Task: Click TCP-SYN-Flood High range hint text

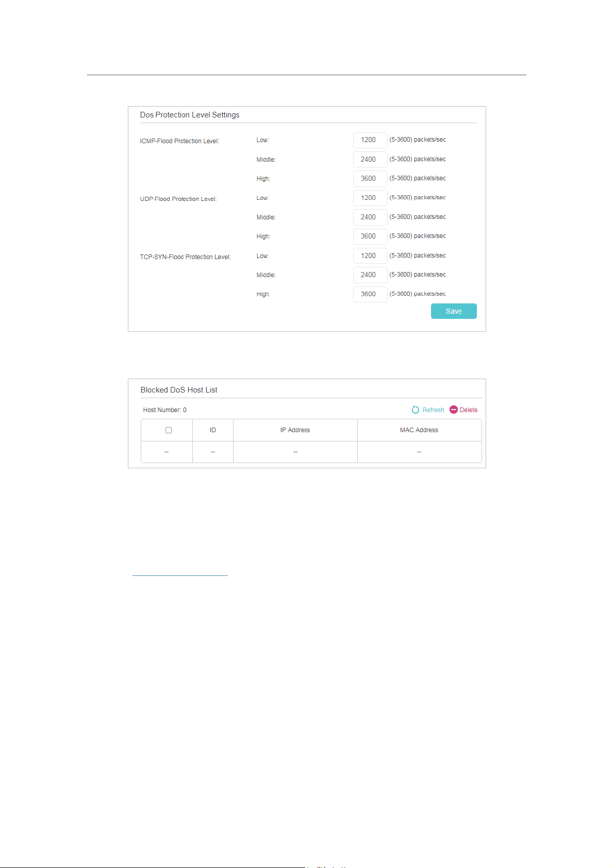Action: [418, 294]
